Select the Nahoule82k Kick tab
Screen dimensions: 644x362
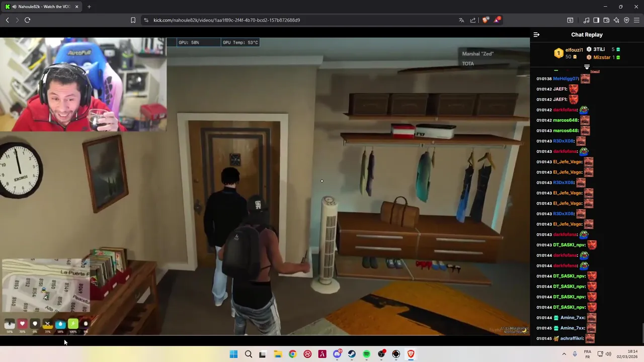click(41, 7)
